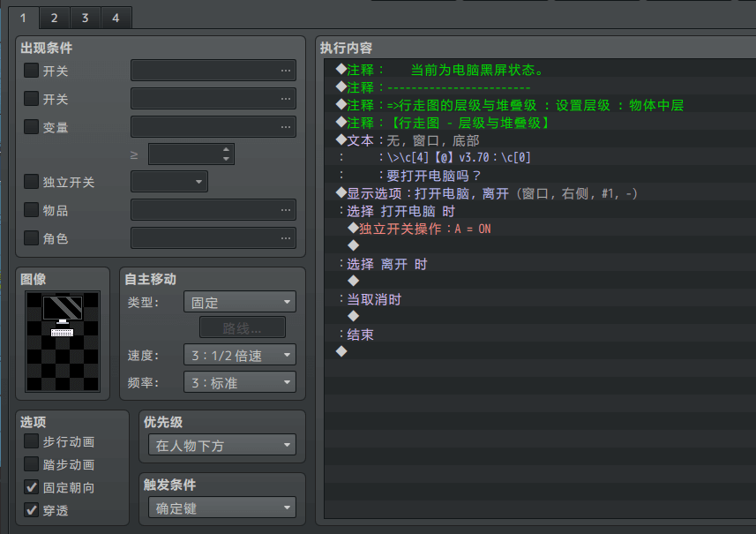
Task: Toggle the 独立开关 condition checkbox
Action: click(31, 182)
